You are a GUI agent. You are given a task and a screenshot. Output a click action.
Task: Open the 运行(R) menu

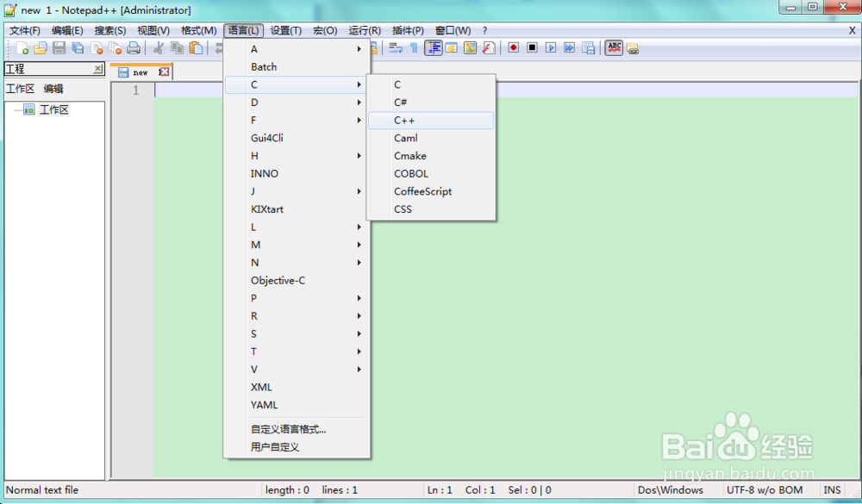365,30
